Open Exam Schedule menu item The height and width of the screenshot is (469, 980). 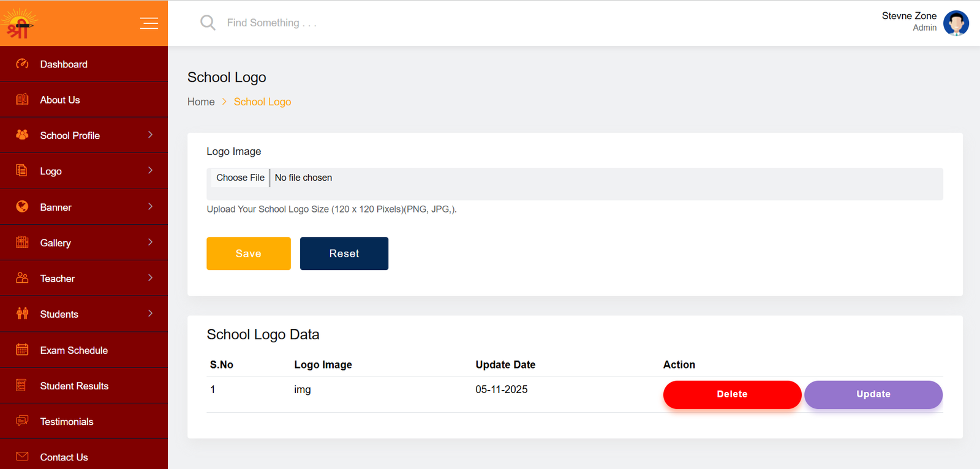(84, 350)
